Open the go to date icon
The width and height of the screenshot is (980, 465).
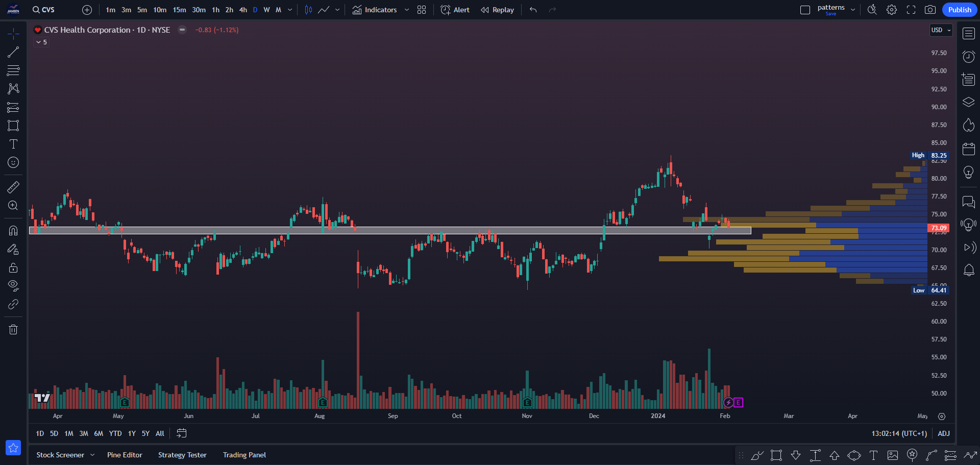[182, 433]
